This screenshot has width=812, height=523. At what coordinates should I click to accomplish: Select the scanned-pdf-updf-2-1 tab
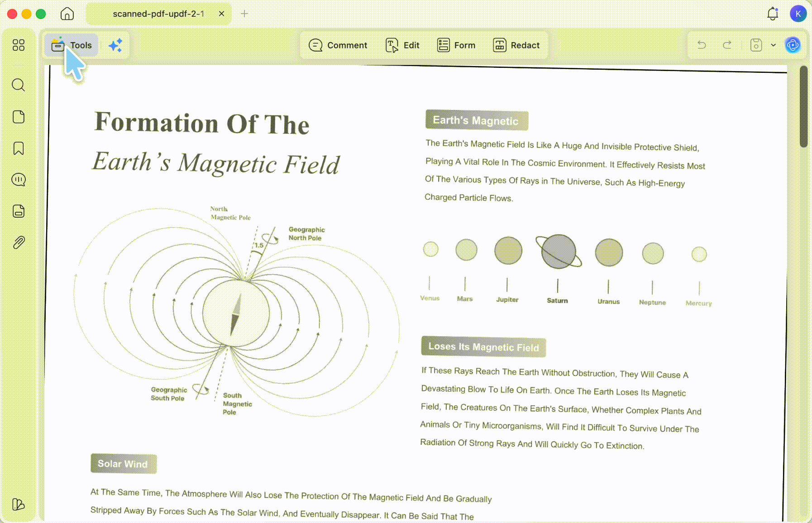tap(158, 14)
